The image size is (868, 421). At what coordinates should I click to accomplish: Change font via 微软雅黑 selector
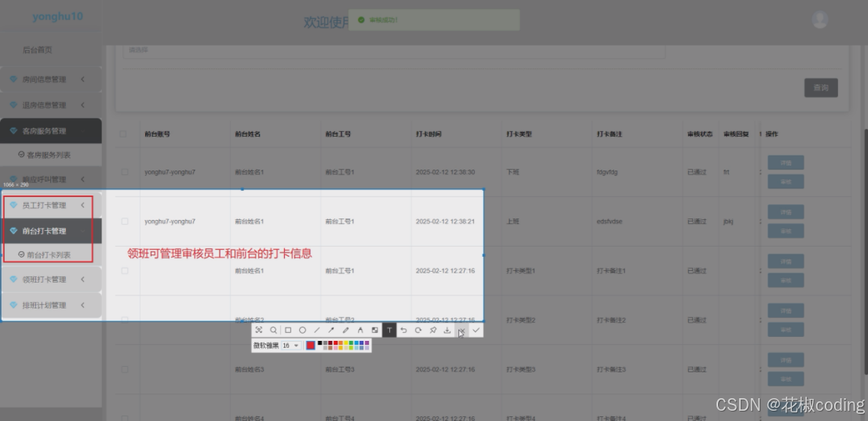[x=266, y=346]
